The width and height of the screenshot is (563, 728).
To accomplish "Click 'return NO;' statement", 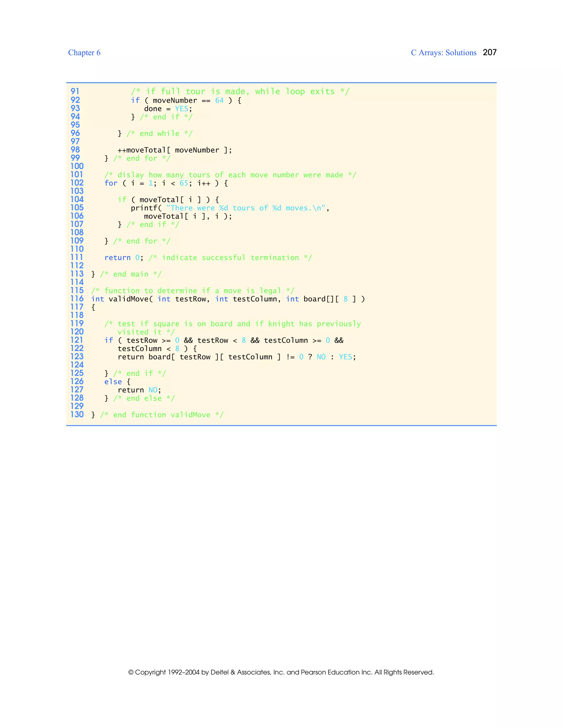I will coord(139,390).
